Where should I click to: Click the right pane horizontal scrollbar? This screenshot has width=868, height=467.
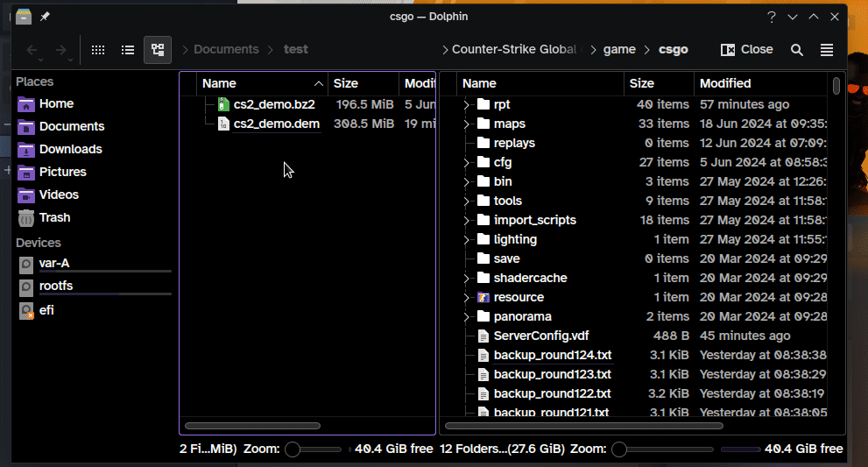(584, 426)
